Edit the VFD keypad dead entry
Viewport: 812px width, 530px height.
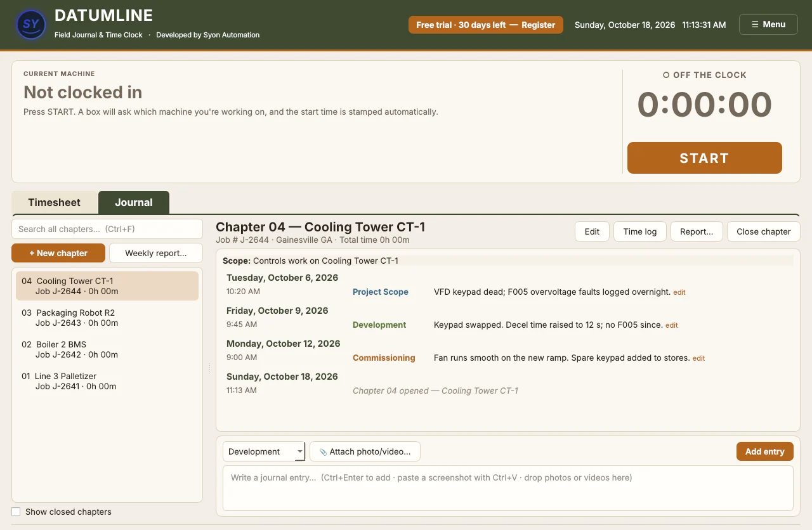tap(679, 292)
